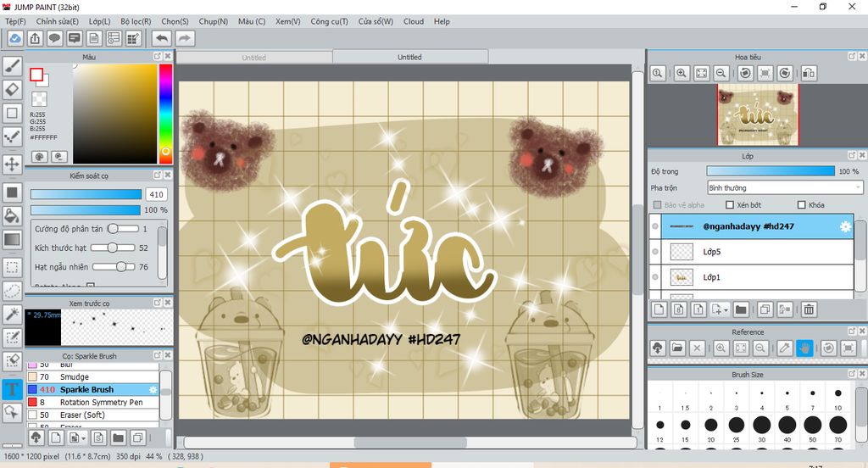Add a new folder in the Layer panel
The image size is (868, 468).
741,309
